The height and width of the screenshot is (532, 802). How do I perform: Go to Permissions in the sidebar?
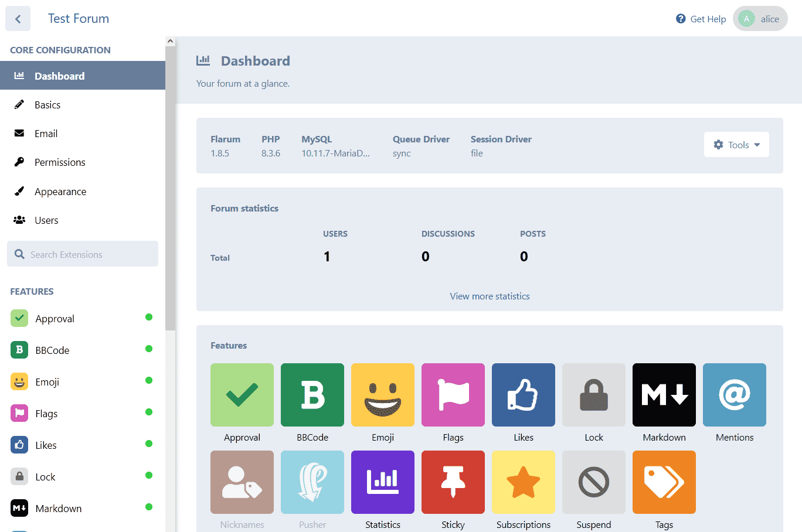point(60,162)
